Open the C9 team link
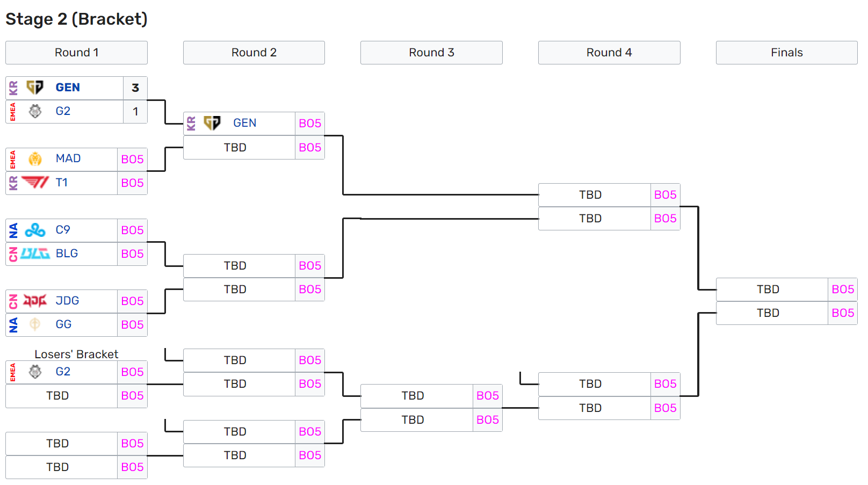 63,230
